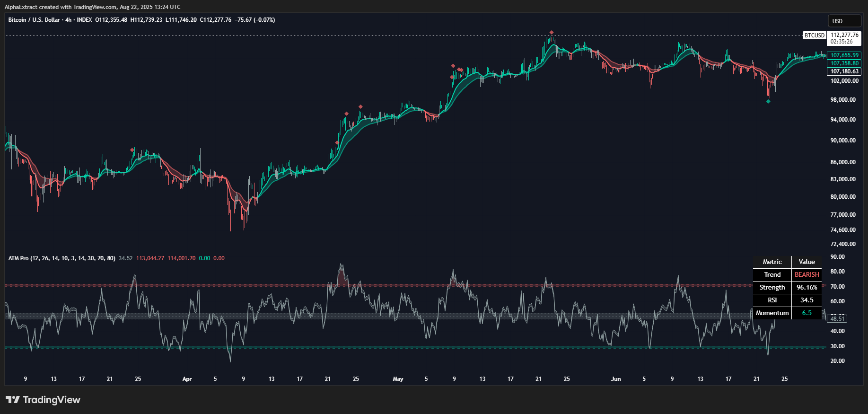Click the BTCUSD price line label
Image resolution: width=868 pixels, height=414 pixels.
point(815,35)
